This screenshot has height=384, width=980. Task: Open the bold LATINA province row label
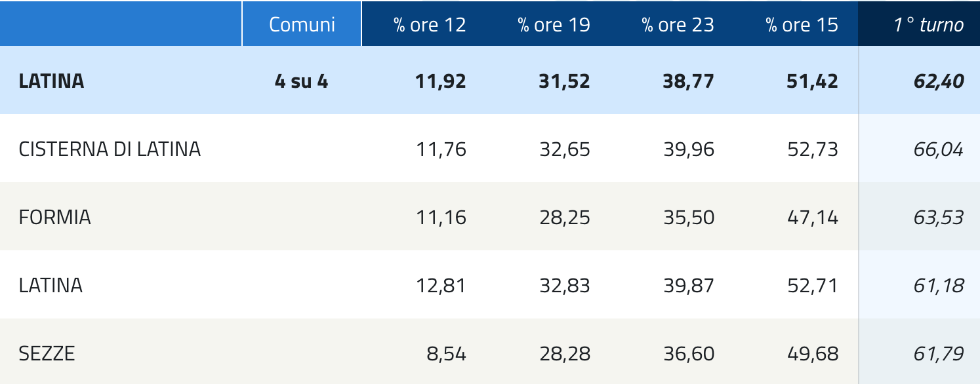pos(52,81)
